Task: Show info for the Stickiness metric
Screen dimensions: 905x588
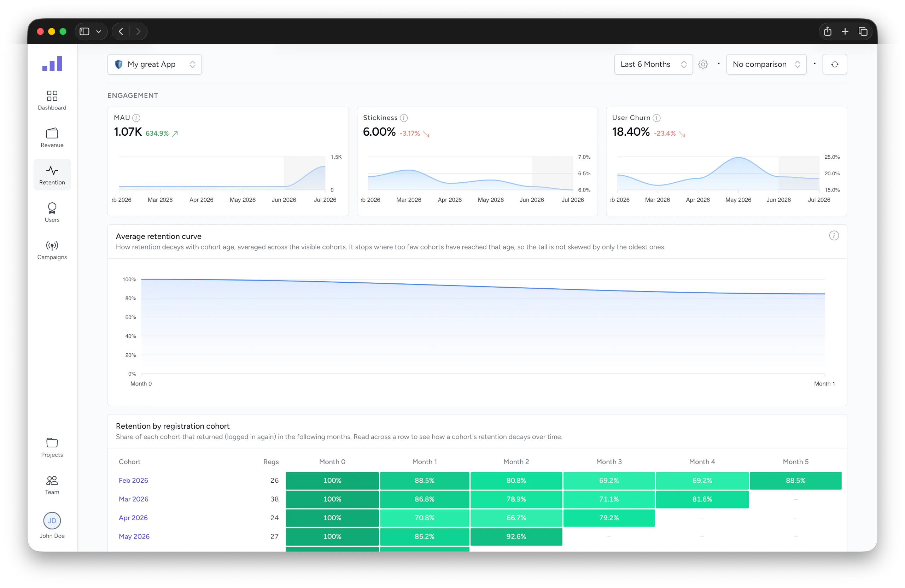Action: click(x=404, y=118)
